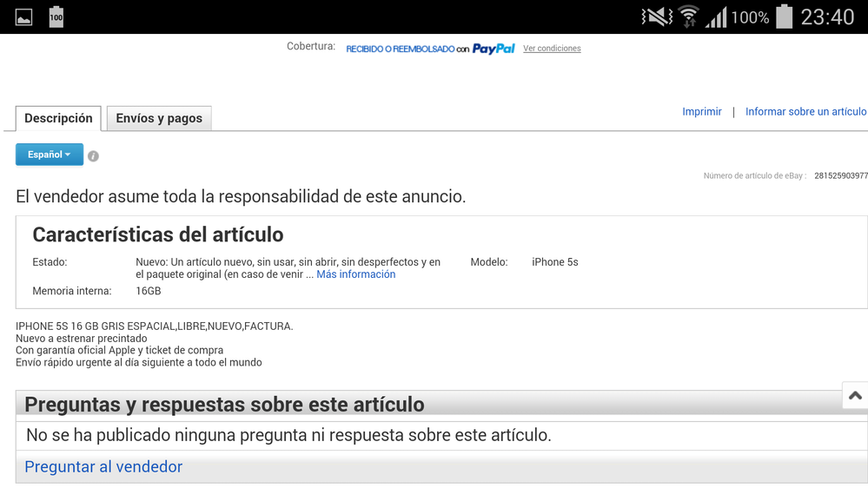Click the Preguntas y respuestas section header
The image size is (868, 488).
(x=224, y=405)
